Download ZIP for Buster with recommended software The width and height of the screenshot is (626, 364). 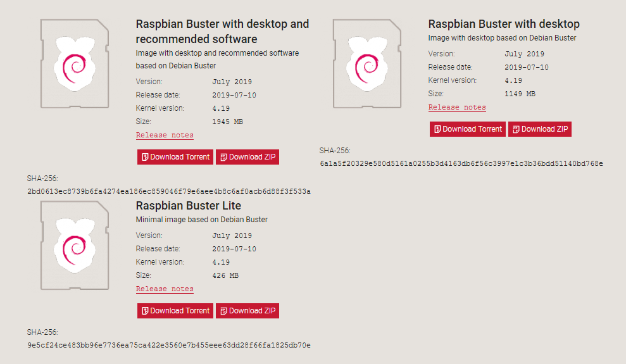click(247, 157)
